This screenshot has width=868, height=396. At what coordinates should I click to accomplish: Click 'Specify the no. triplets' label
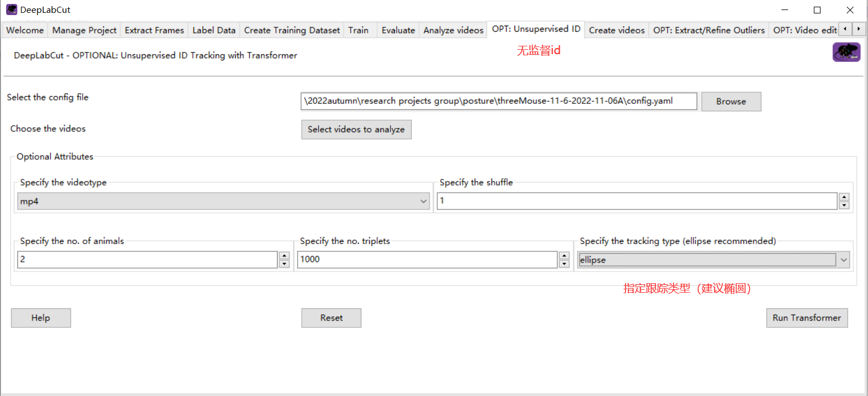coord(345,241)
